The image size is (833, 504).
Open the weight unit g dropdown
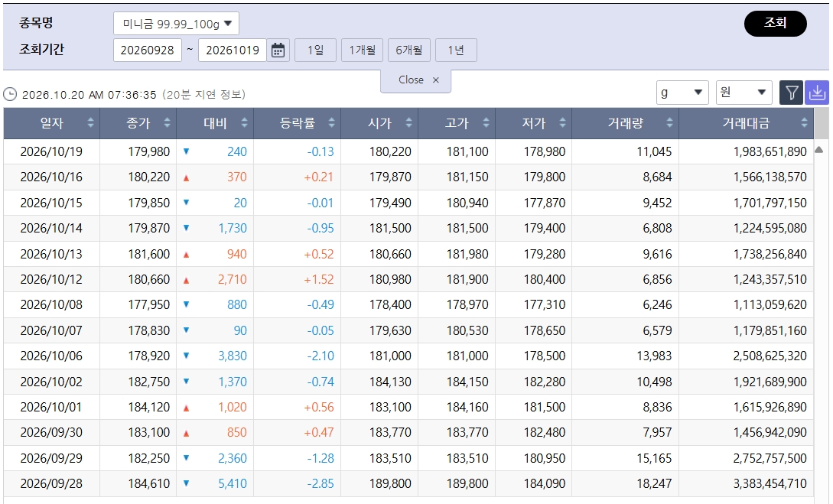click(x=682, y=93)
